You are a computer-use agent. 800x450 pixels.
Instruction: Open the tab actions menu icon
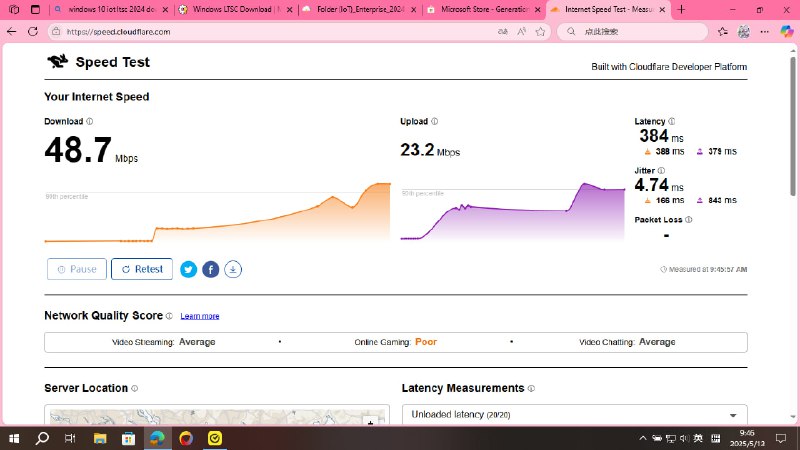pos(35,10)
